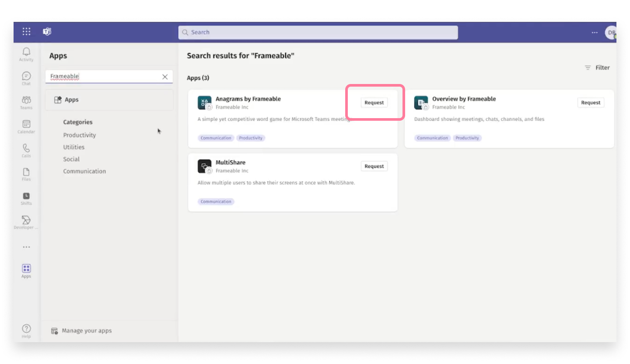Clear the Frameable search with X icon
The image size is (630, 364).
(x=165, y=77)
